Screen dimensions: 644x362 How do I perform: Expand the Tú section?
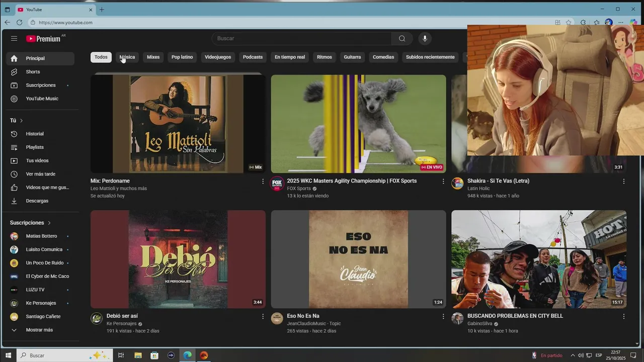pyautogui.click(x=17, y=121)
